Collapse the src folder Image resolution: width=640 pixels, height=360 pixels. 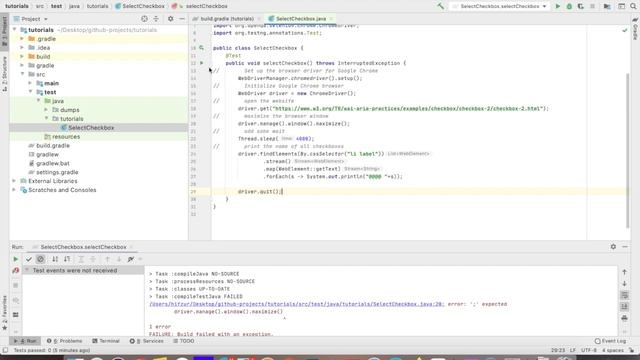[22, 74]
